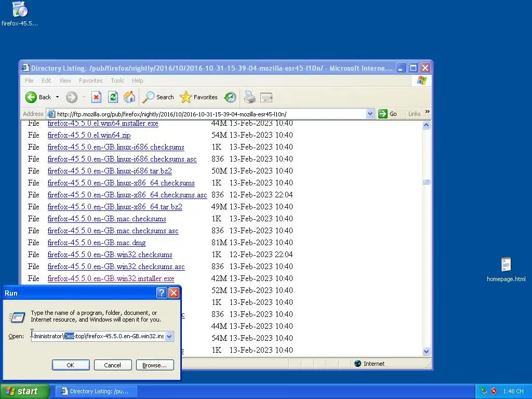Open the Favorites star pane

click(x=199, y=97)
